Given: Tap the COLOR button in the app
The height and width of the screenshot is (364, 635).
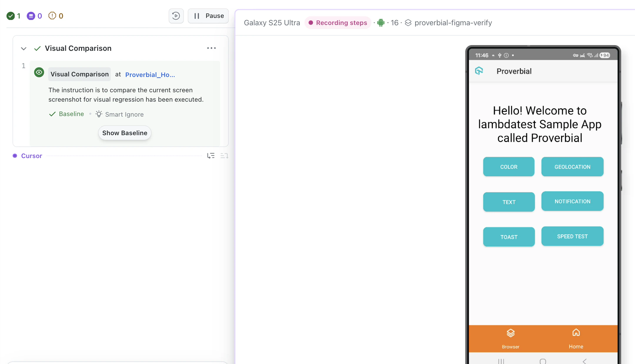Looking at the screenshot, I should pyautogui.click(x=509, y=167).
